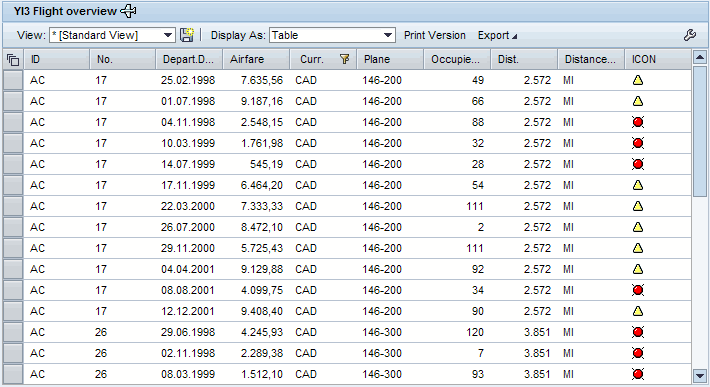Click the yellow triangle icon for 04.04.2001 flight
Viewport: 710px width, 387px height.
coord(638,269)
